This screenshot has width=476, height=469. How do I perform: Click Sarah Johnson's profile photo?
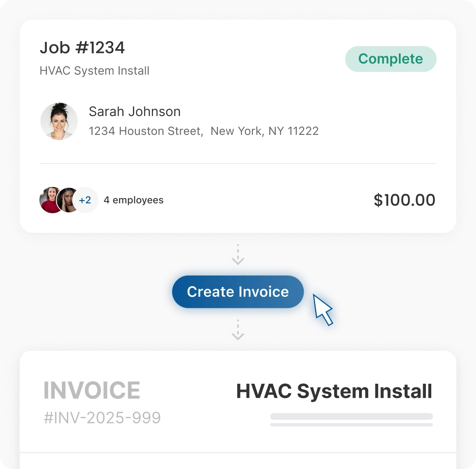click(59, 121)
